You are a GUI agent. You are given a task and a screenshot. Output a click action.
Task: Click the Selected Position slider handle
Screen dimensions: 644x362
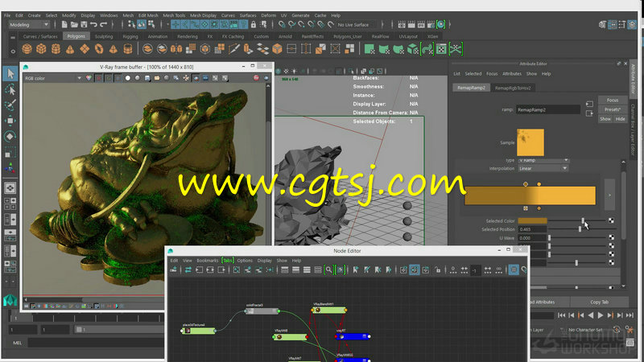(x=580, y=229)
